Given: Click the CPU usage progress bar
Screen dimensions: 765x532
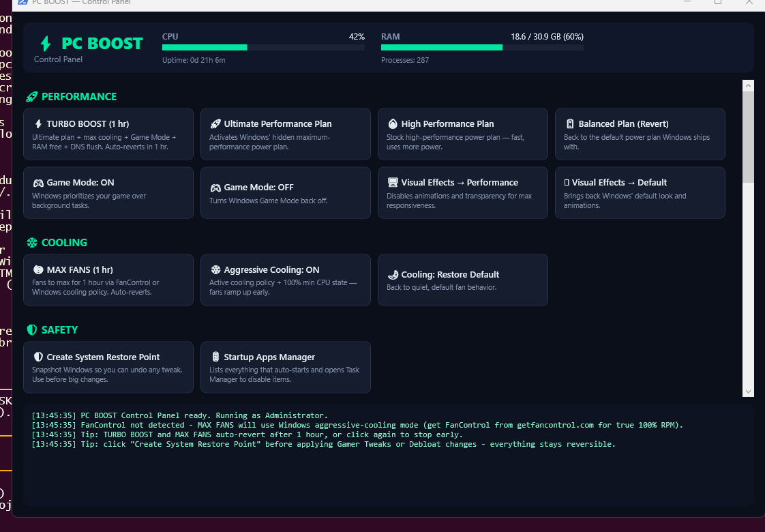Looking at the screenshot, I should coord(263,47).
